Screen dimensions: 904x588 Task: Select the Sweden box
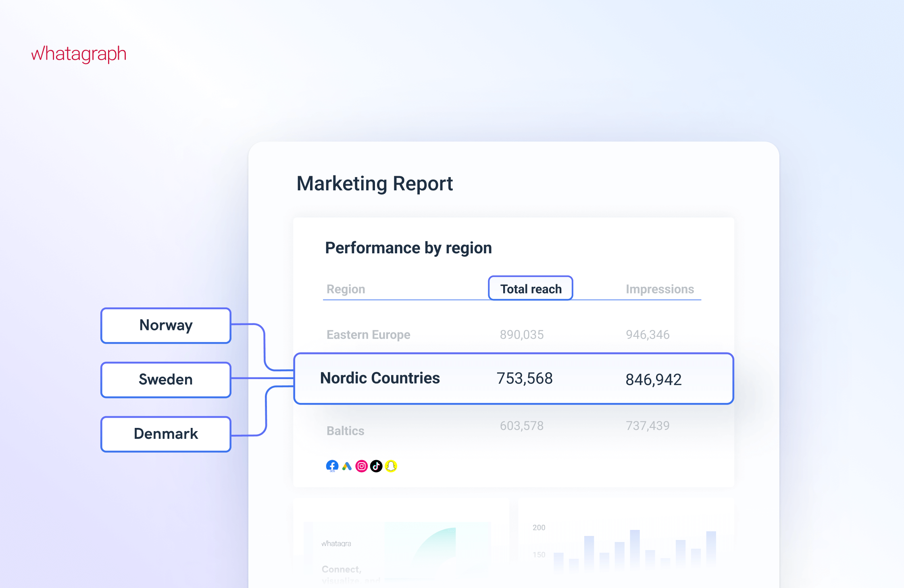point(166,379)
